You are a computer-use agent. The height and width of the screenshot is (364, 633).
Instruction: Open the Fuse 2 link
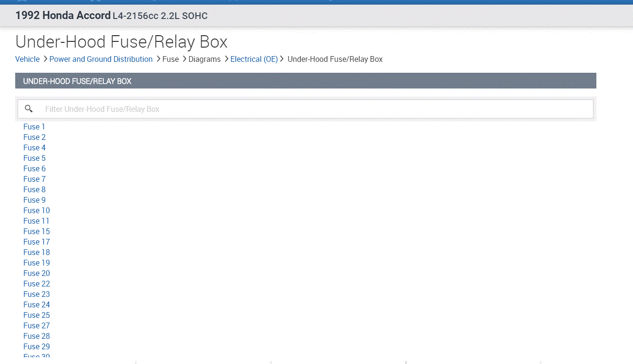[x=35, y=137]
